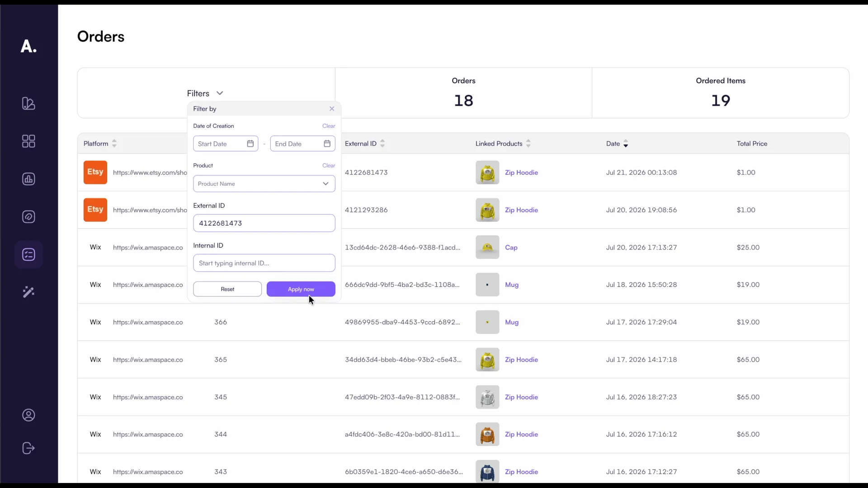Click the navy hoodie thumbnail in order 343
The image size is (868, 488).
click(x=487, y=472)
